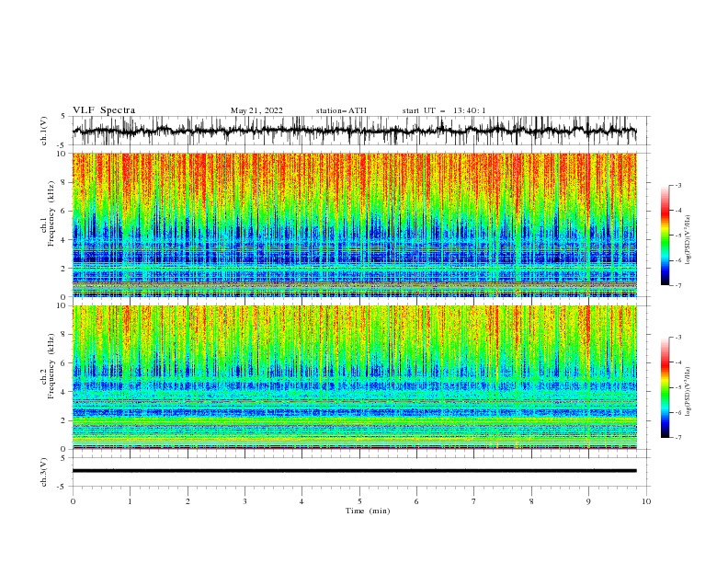Click the ch.1 spectrogram panel
The width and height of the screenshot is (728, 563).
click(x=354, y=224)
